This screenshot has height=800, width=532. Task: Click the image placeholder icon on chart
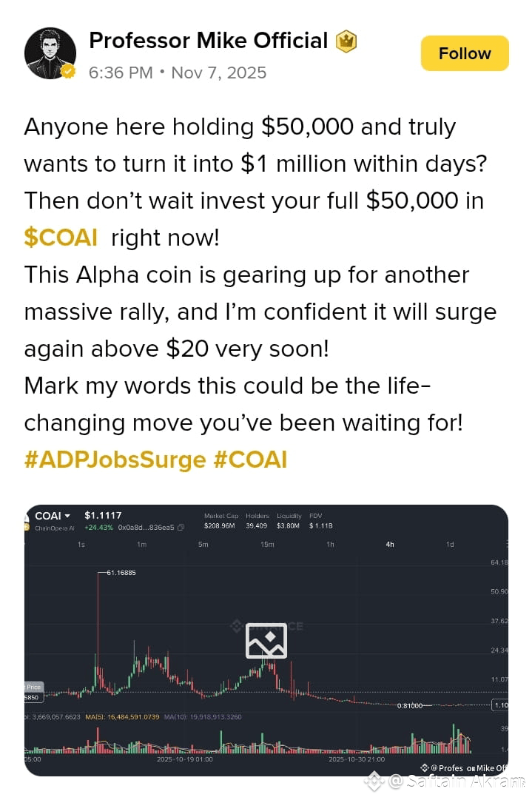click(266, 640)
